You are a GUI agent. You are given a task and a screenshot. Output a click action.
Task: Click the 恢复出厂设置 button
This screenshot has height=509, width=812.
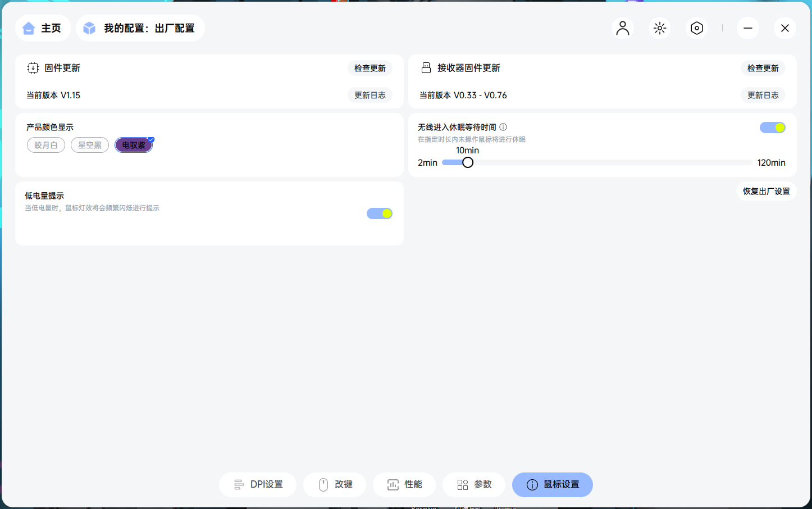coord(766,191)
